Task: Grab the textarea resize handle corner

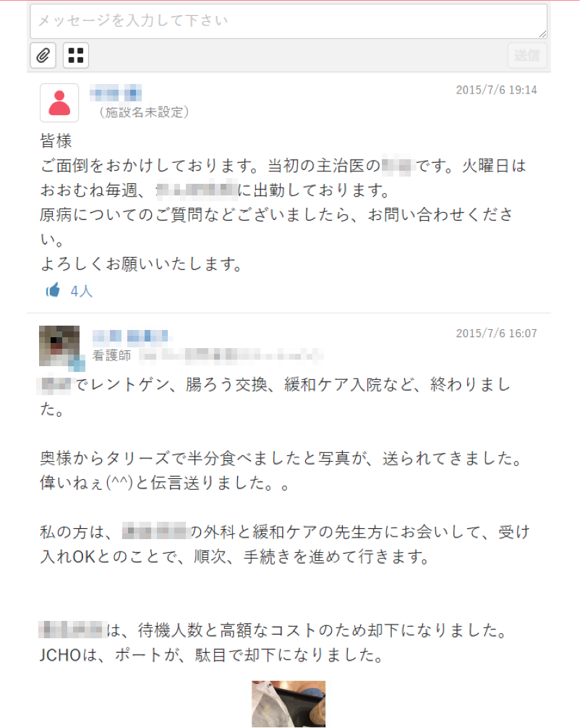Action: click(543, 34)
